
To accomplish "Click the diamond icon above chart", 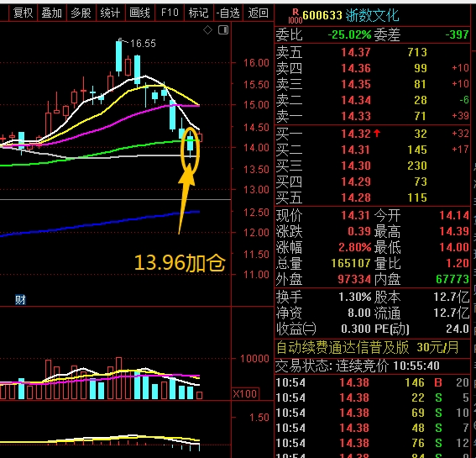I will coord(207,29).
